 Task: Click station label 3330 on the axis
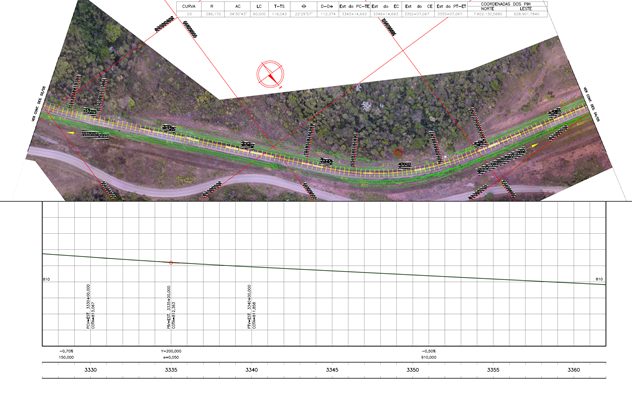(90, 370)
